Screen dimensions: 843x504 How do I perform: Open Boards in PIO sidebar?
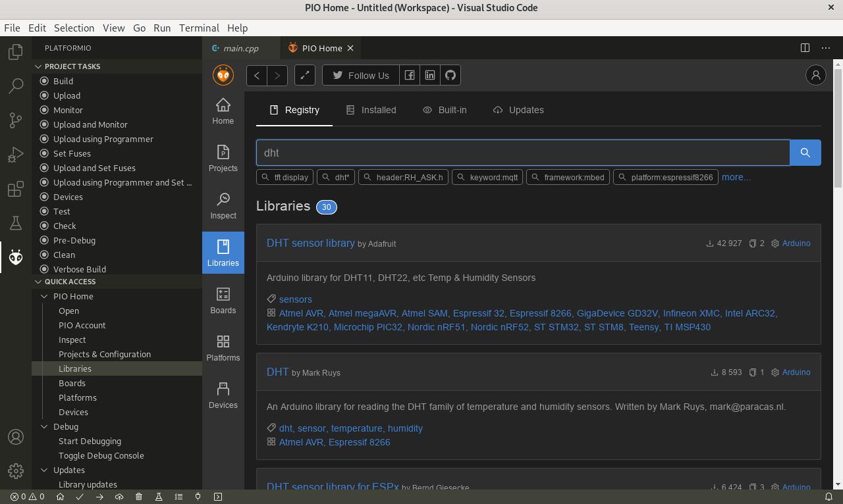click(x=223, y=301)
